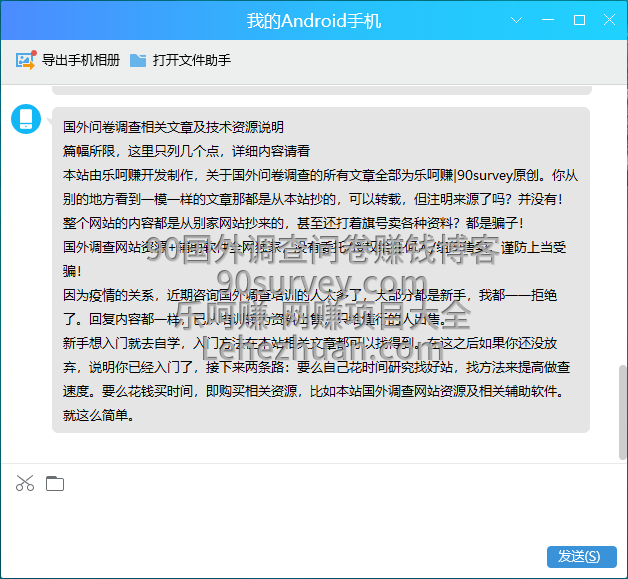Click the text 速度。要么花钱买时间
This screenshot has width=628, height=579.
(x=128, y=391)
